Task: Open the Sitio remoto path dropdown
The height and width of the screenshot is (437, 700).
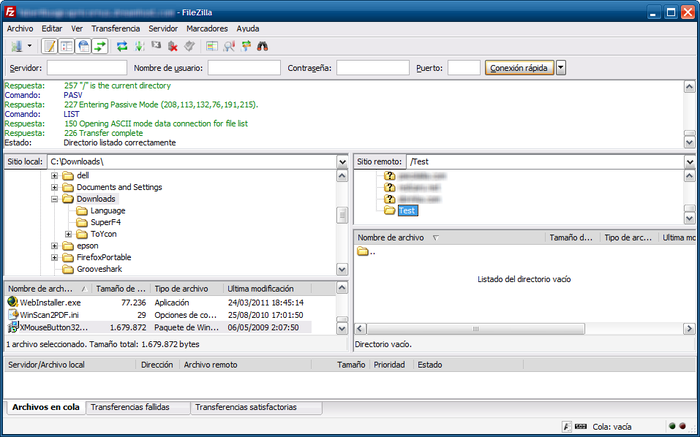Action: (x=690, y=162)
